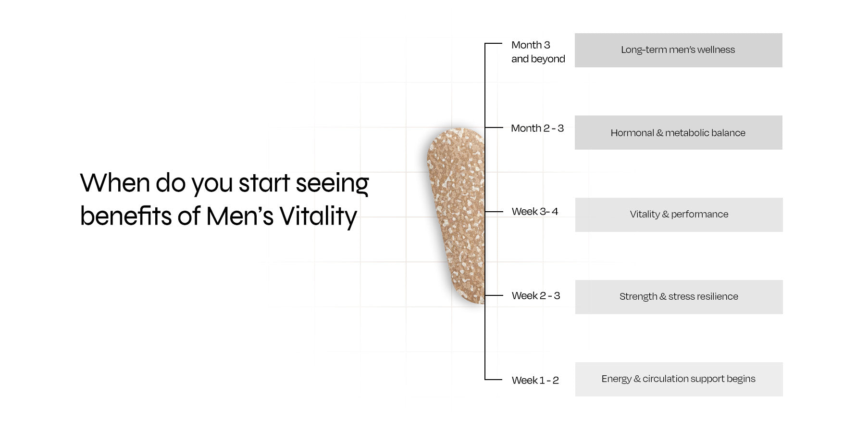Select the Strength & stress resilience box
868x433 pixels.
(x=679, y=297)
